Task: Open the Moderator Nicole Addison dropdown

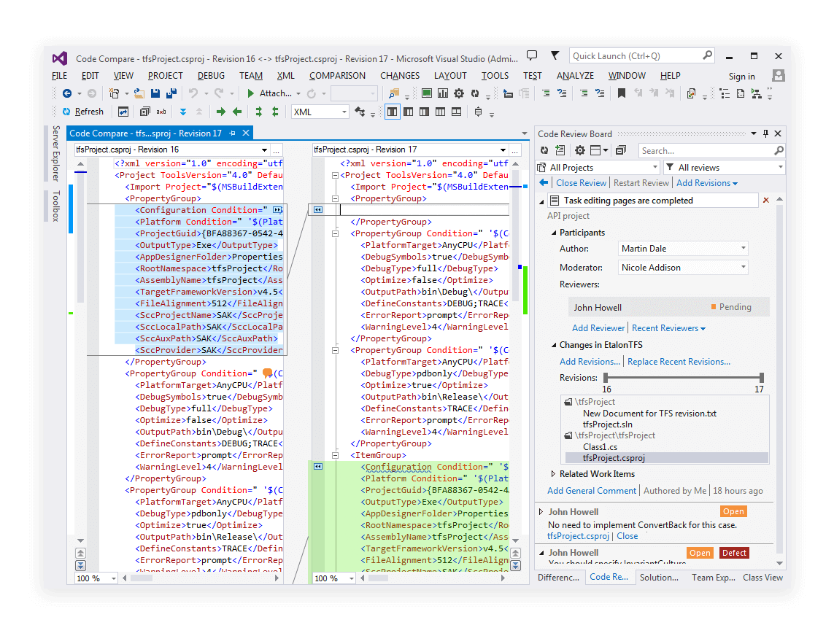Action: pos(683,268)
